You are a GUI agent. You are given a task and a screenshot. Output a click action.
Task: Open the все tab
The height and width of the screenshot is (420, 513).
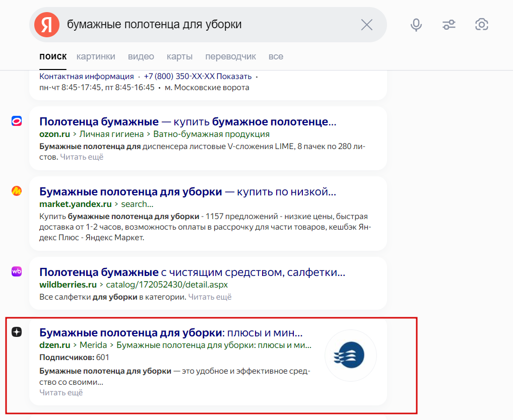(x=276, y=56)
